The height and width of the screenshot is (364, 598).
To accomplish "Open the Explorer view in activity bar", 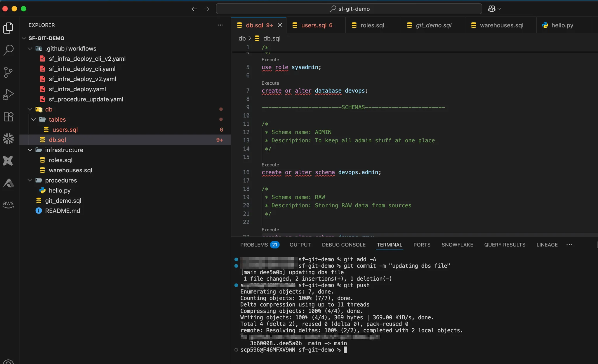I will [8, 28].
